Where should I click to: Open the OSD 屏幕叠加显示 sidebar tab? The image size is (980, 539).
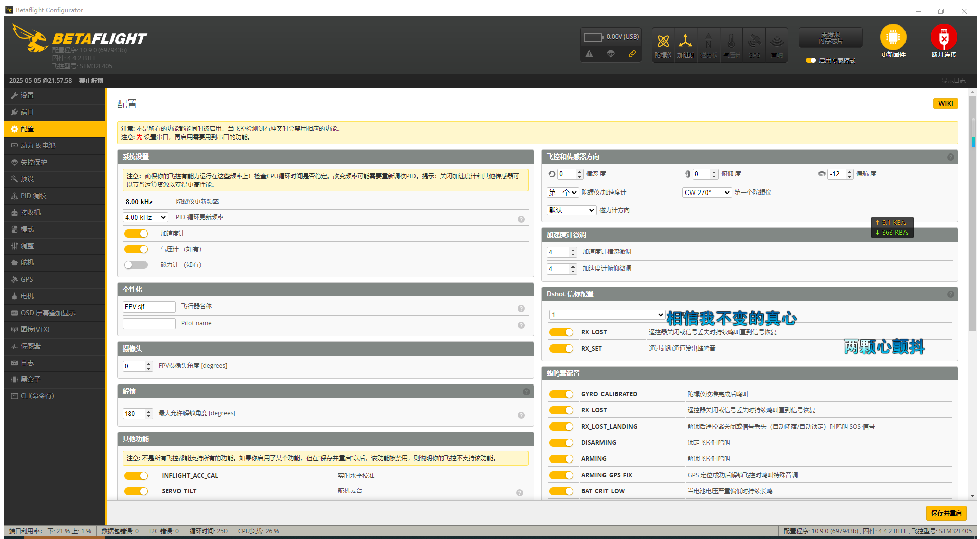(x=55, y=313)
